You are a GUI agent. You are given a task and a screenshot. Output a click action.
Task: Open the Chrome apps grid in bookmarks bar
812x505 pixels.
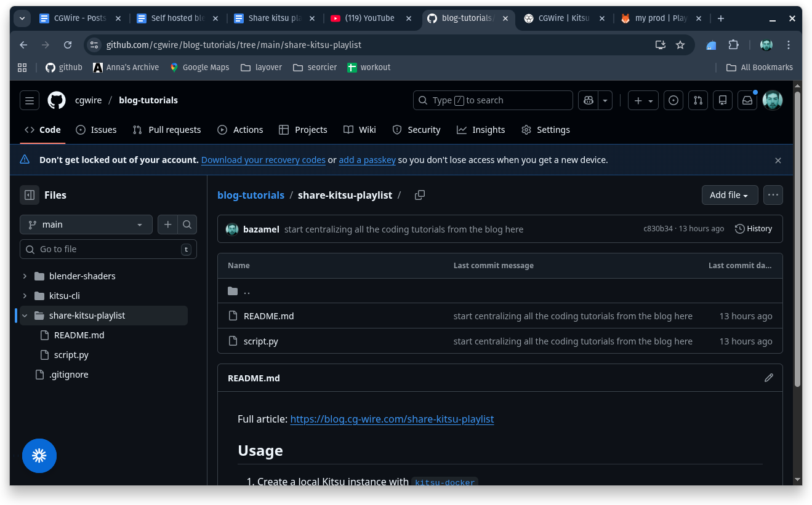pos(22,67)
